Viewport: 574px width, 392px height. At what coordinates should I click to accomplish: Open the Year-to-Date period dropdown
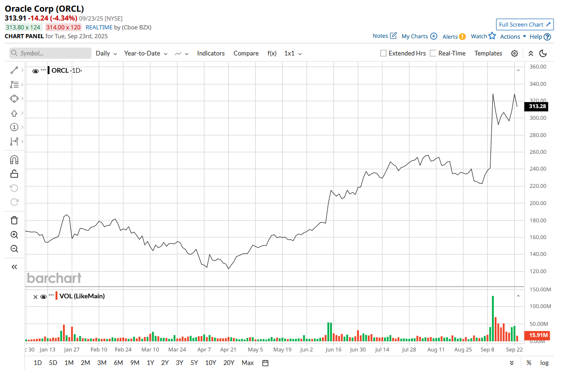pyautogui.click(x=146, y=53)
